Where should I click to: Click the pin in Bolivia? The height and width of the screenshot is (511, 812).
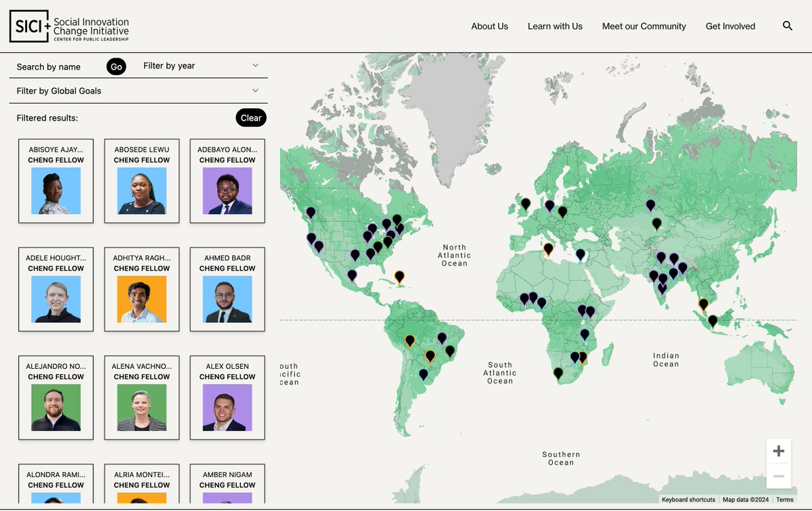coord(409,340)
